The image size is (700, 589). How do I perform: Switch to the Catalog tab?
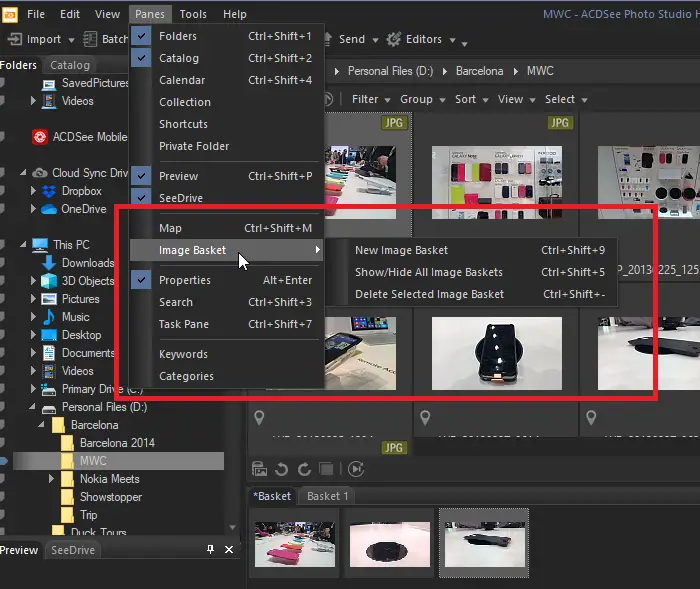click(x=70, y=65)
